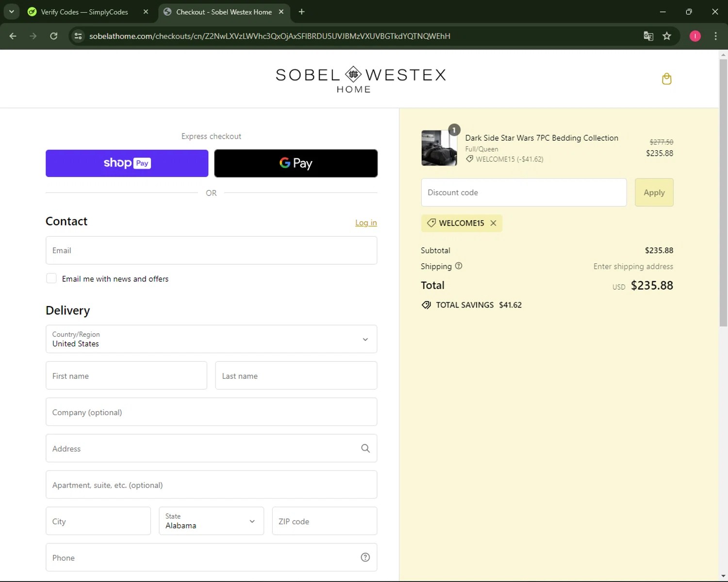Click the Dark Side Star Wars product title
Image resolution: width=728 pixels, height=582 pixels.
pyautogui.click(x=542, y=138)
